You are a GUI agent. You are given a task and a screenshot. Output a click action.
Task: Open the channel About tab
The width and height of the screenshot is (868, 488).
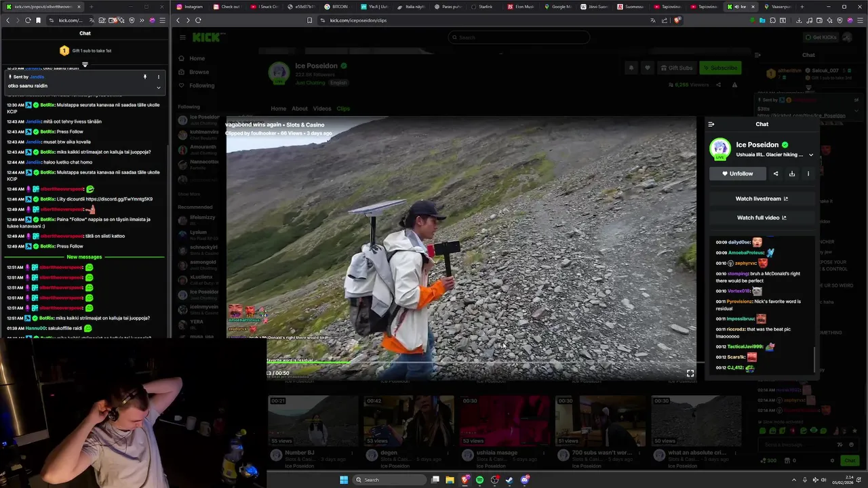pyautogui.click(x=300, y=108)
